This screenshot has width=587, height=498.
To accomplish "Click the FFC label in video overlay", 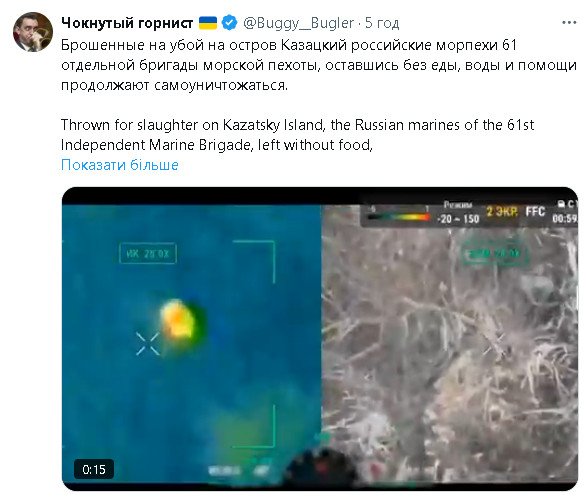I will point(535,212).
